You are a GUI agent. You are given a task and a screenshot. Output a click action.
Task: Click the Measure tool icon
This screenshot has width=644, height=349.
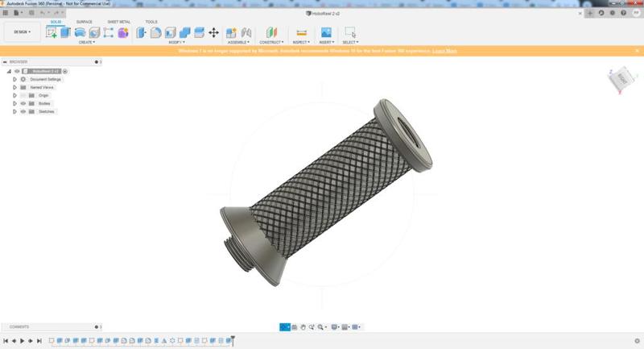[301, 32]
